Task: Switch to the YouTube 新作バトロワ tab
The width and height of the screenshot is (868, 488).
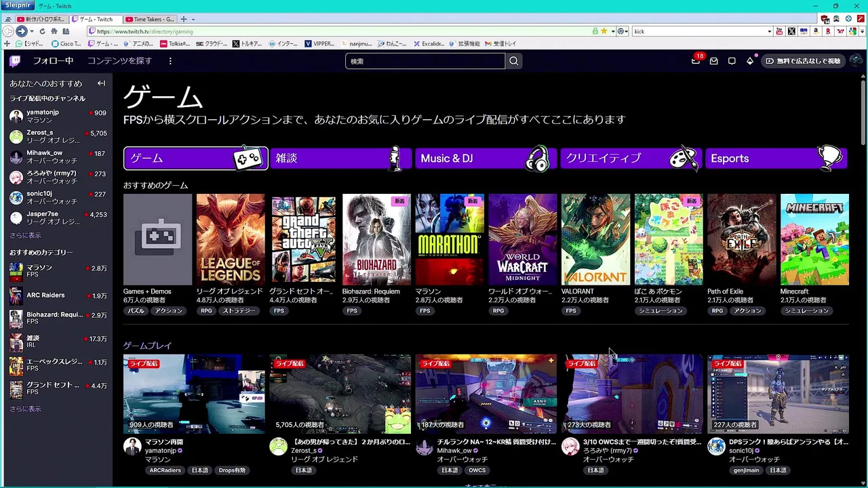Action: pos(41,19)
